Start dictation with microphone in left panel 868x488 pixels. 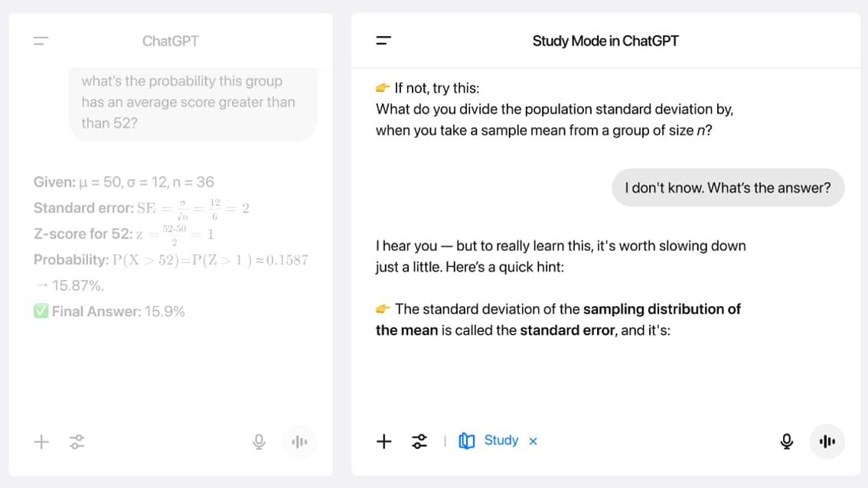259,441
